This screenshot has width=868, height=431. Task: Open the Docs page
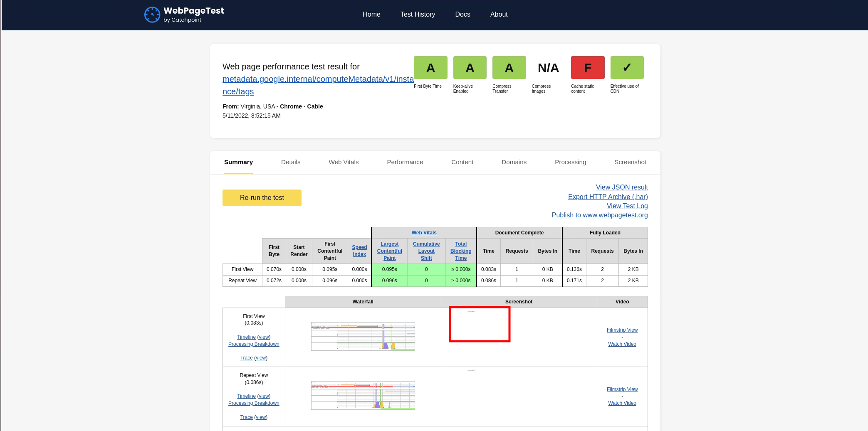(x=462, y=14)
